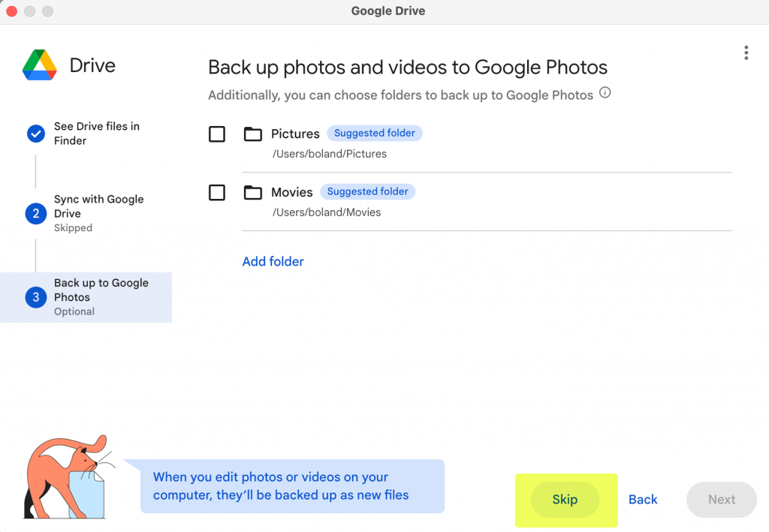Click the info icon beside the subtitle
Image resolution: width=769 pixels, height=532 pixels.
click(x=605, y=92)
